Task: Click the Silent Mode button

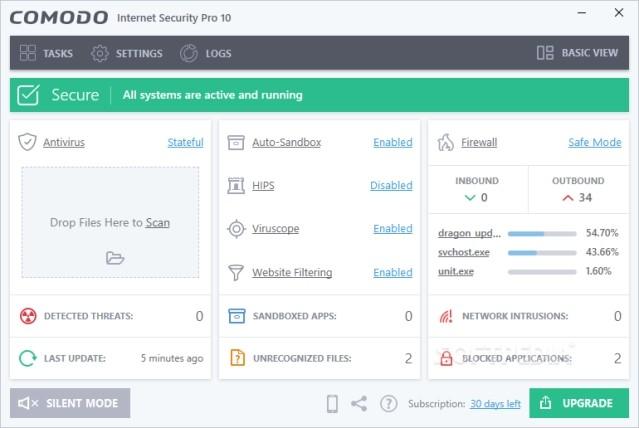Action: point(70,403)
